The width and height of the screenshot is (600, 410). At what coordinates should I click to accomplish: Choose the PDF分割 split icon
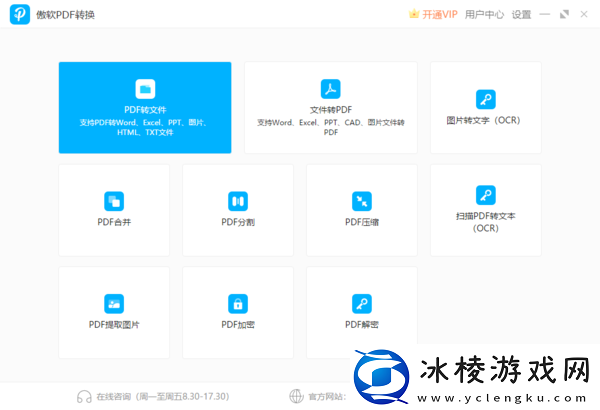tap(238, 201)
